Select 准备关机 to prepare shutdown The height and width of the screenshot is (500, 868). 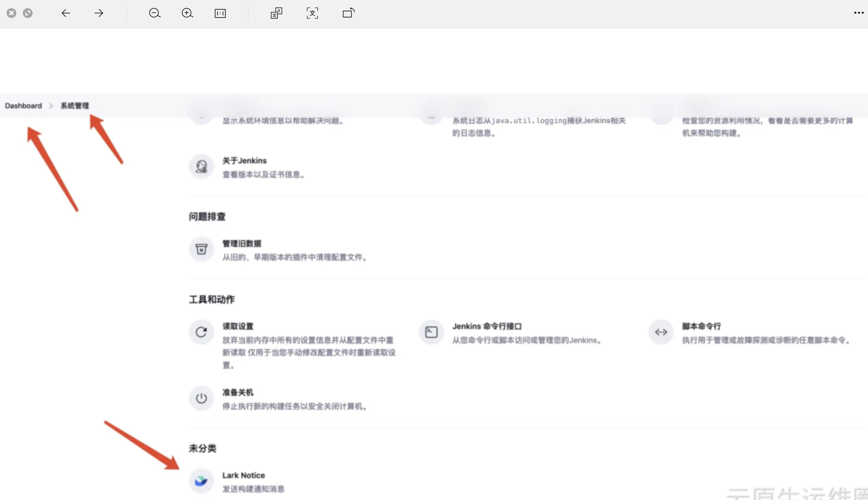click(x=238, y=392)
